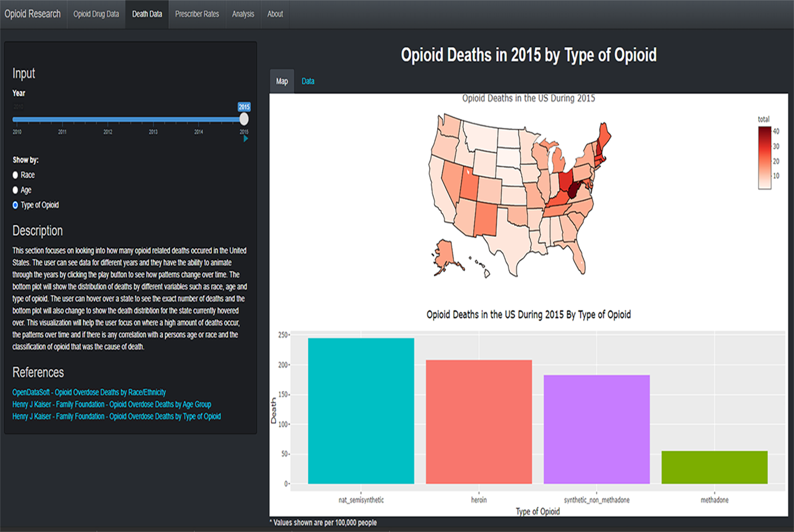Click the Opioid Research home title
Image resolution: width=794 pixels, height=532 pixels.
point(33,14)
